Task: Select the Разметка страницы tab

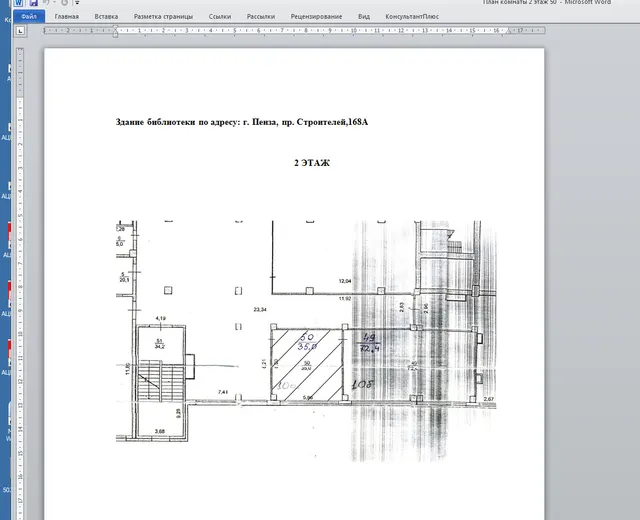Action: click(163, 17)
